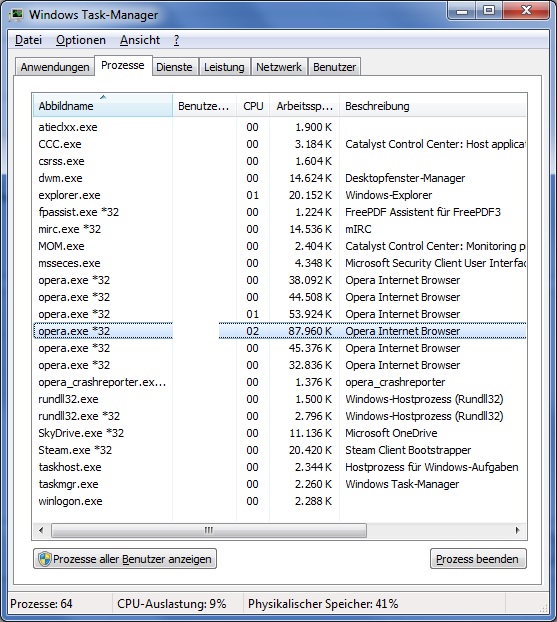The width and height of the screenshot is (557, 622).
Task: Select the msseces.exe process
Action: pos(280,263)
